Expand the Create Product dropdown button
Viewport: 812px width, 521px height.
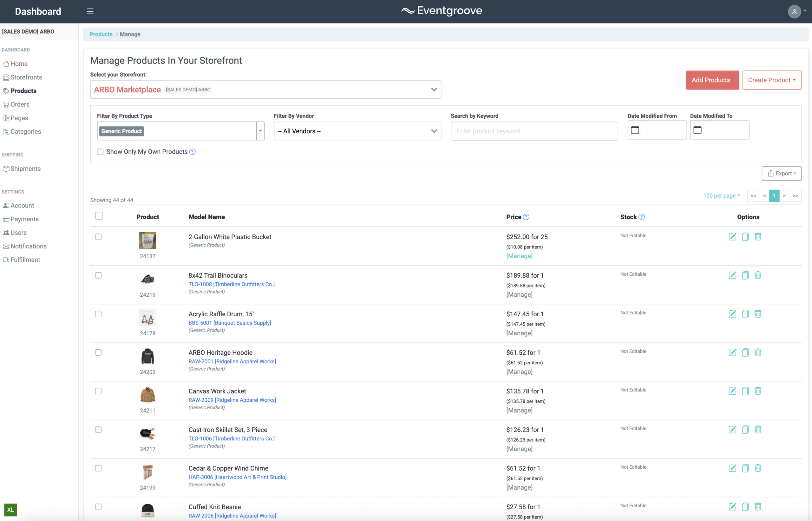coord(772,80)
